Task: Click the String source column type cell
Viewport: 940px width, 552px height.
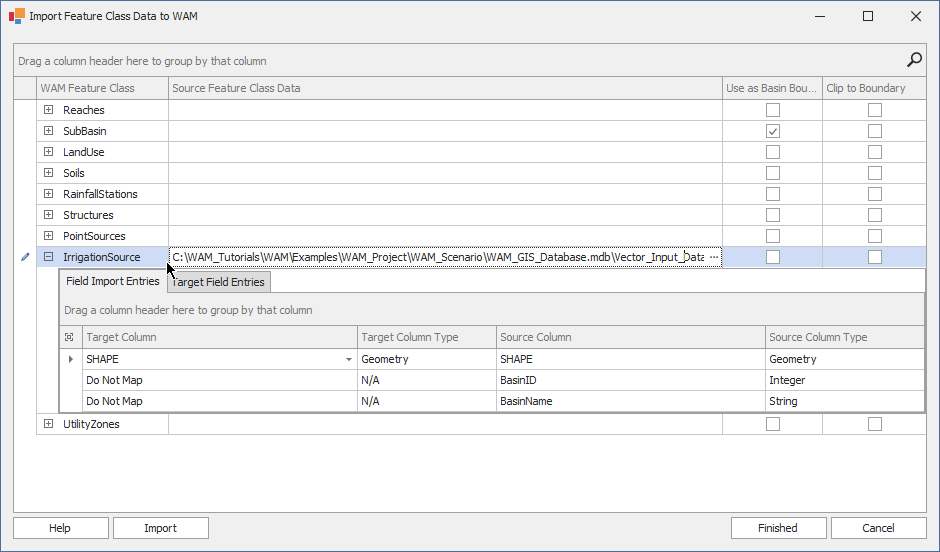Action: 845,401
